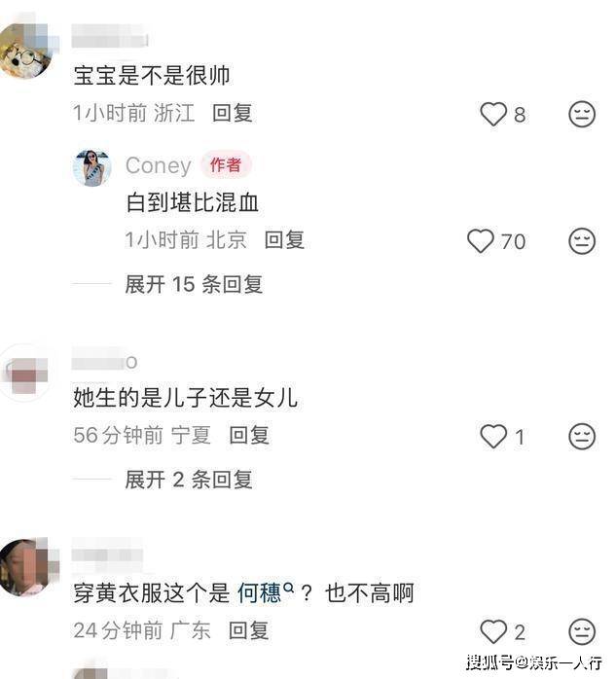616x679 pixels.
Task: Open the avatar of the Ningxia commenter
Action: [25, 374]
